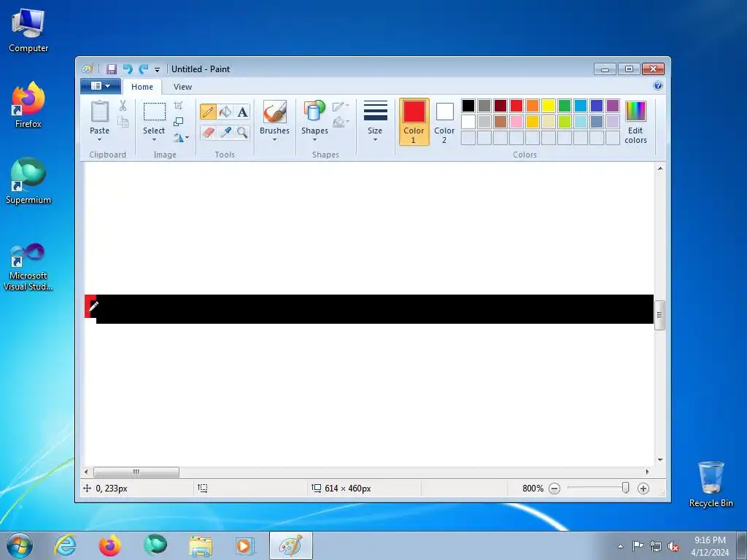Select Color 2 background button
Viewport: 747px width, 560px height.
444,122
